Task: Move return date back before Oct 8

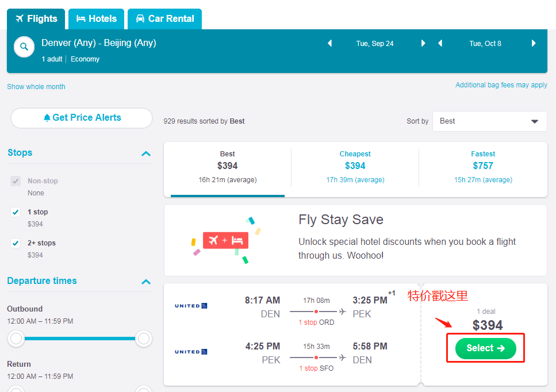Action: pos(440,43)
